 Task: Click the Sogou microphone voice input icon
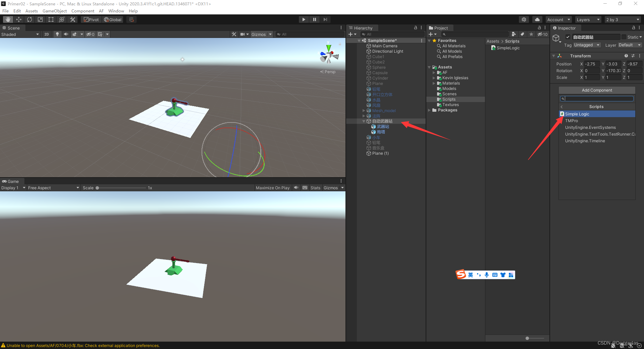(487, 275)
